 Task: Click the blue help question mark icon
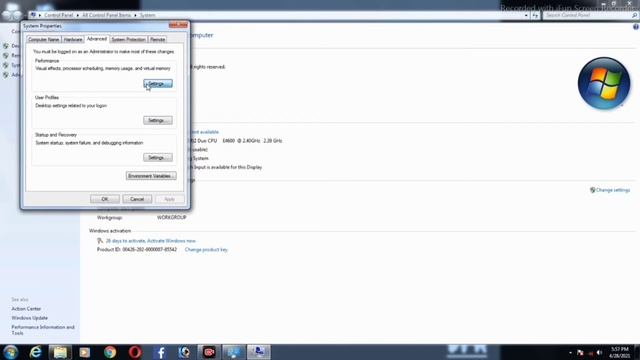[636, 27]
